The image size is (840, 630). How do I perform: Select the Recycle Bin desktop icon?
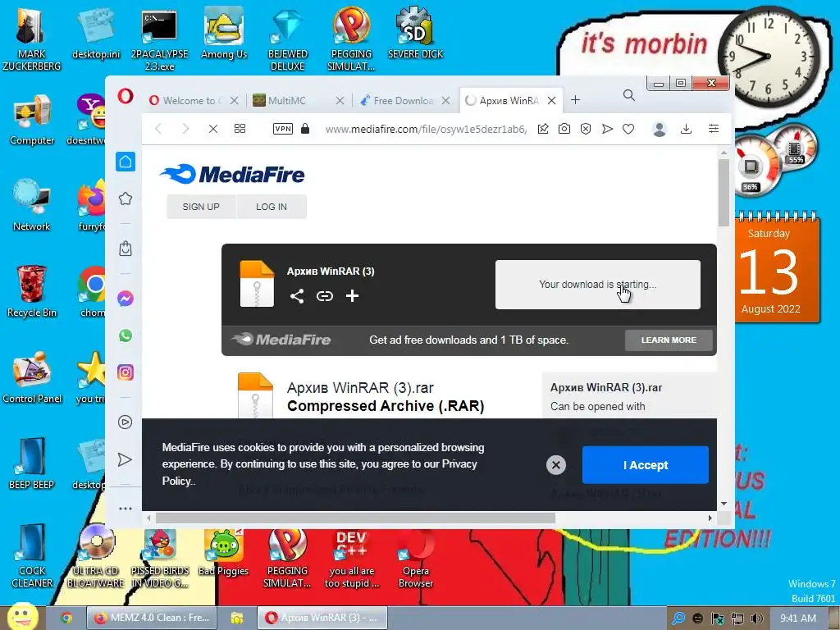pos(32,291)
